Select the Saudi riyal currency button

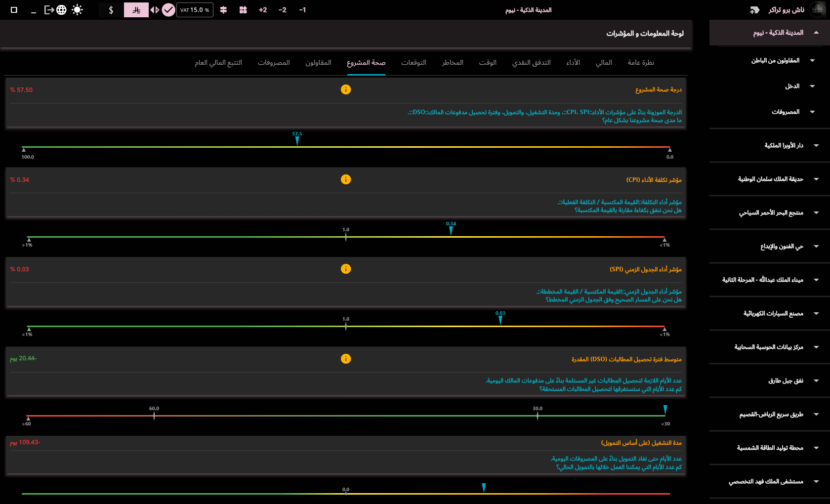click(136, 10)
